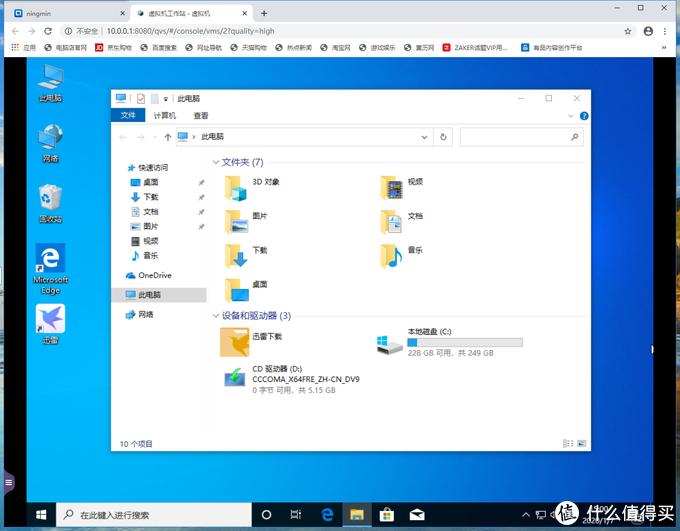Open ZAKER bookmark in bookmarks bar

(x=475, y=48)
